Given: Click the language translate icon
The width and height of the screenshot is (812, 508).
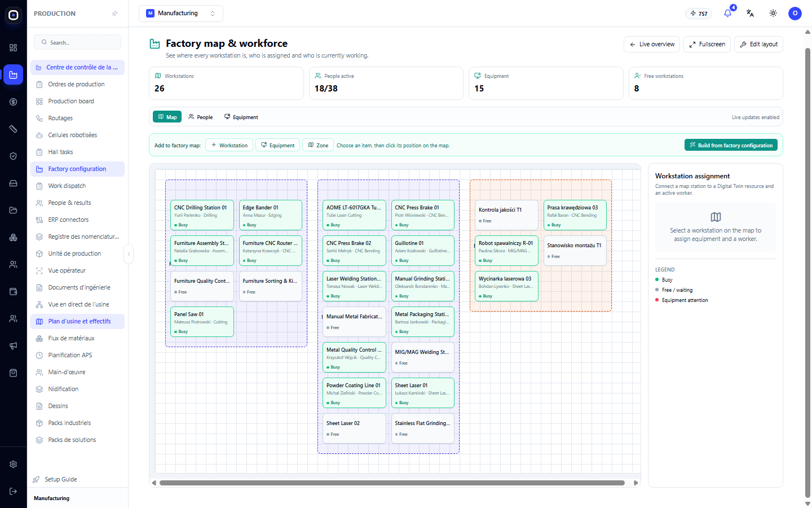Looking at the screenshot, I should tap(750, 13).
